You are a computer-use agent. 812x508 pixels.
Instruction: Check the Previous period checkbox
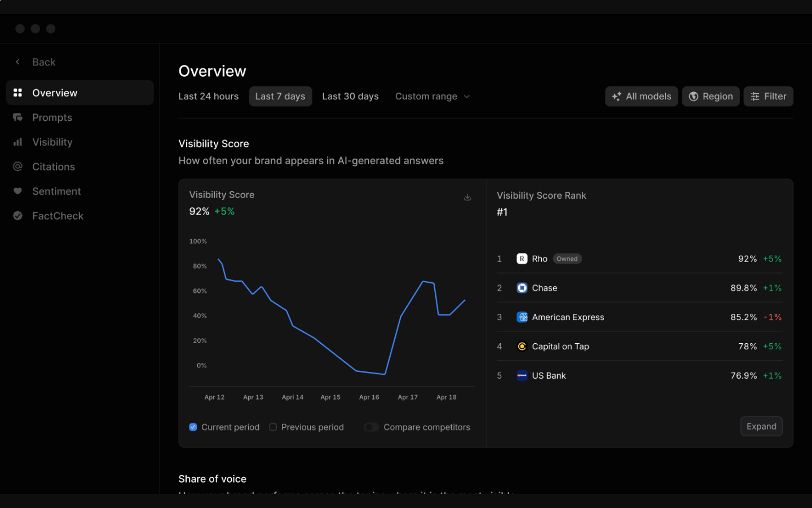click(x=273, y=427)
